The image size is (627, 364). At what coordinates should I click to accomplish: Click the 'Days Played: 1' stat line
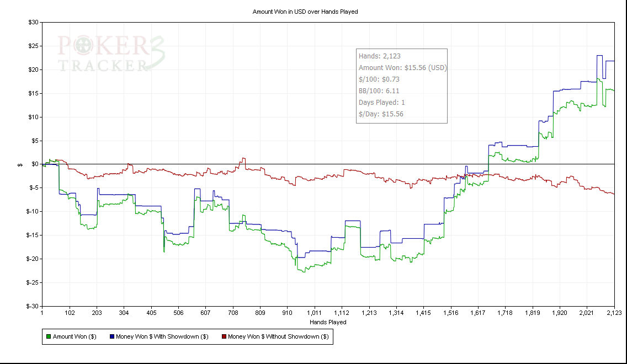tap(381, 103)
